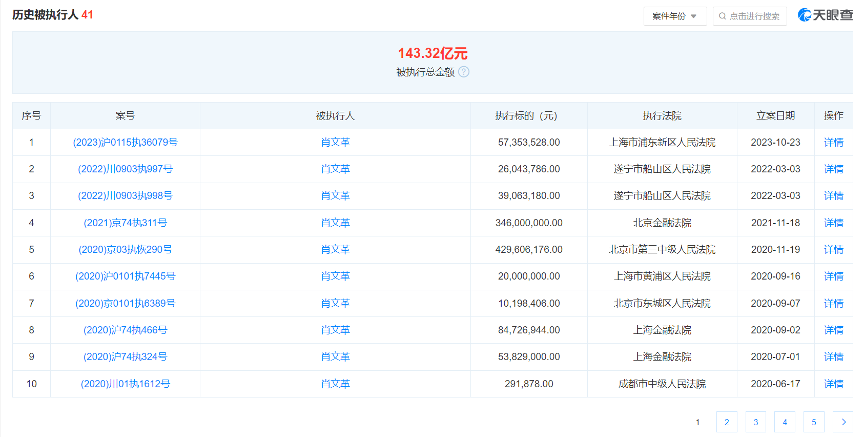
Task: Click the 执行法院 column header
Action: [662, 116]
